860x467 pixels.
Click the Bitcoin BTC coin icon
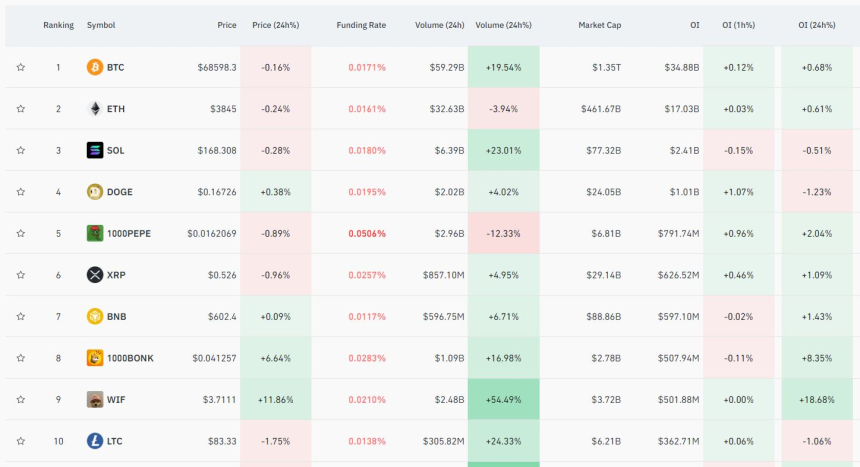coord(95,67)
